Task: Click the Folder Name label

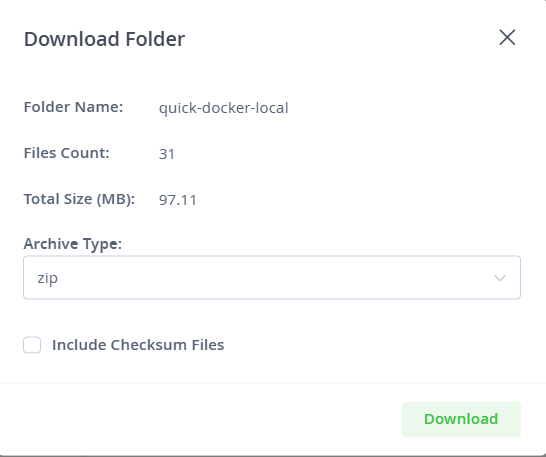Action: [x=73, y=107]
